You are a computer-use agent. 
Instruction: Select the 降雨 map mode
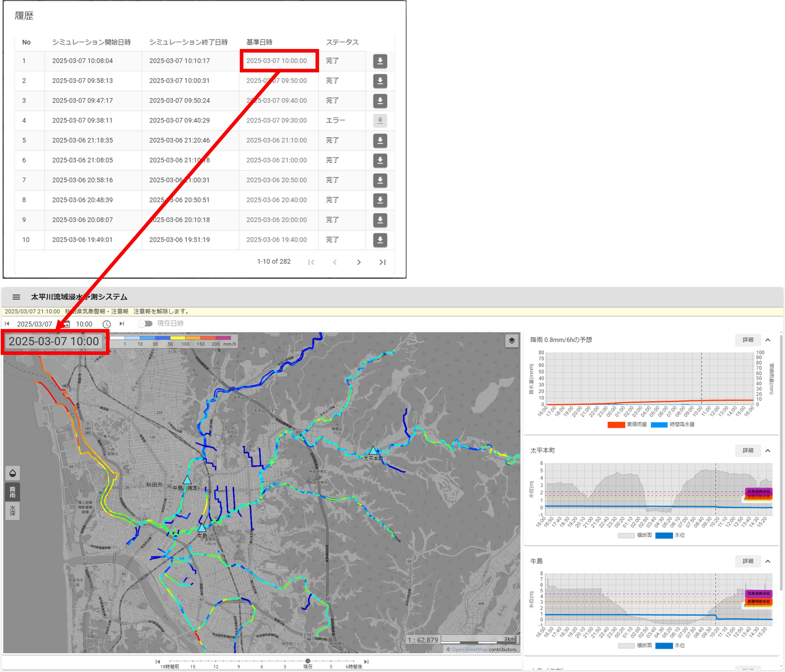[12, 492]
